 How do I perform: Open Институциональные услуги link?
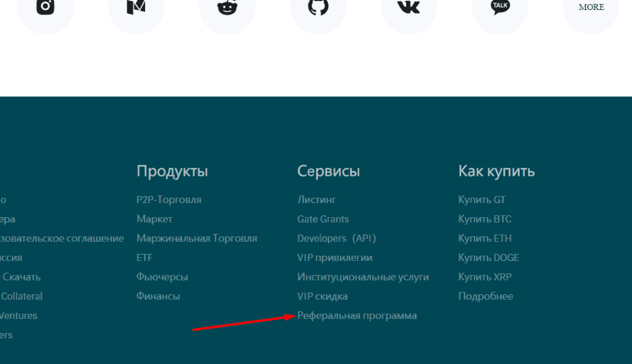363,277
